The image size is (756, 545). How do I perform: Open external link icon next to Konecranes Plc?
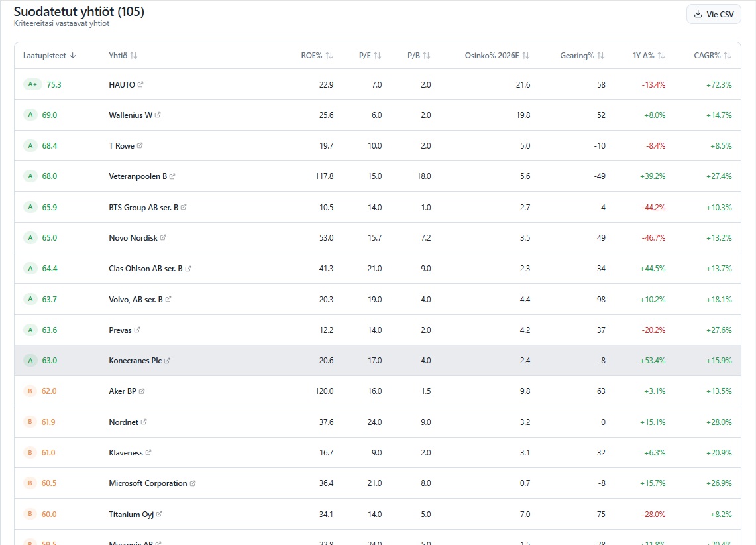coord(167,361)
